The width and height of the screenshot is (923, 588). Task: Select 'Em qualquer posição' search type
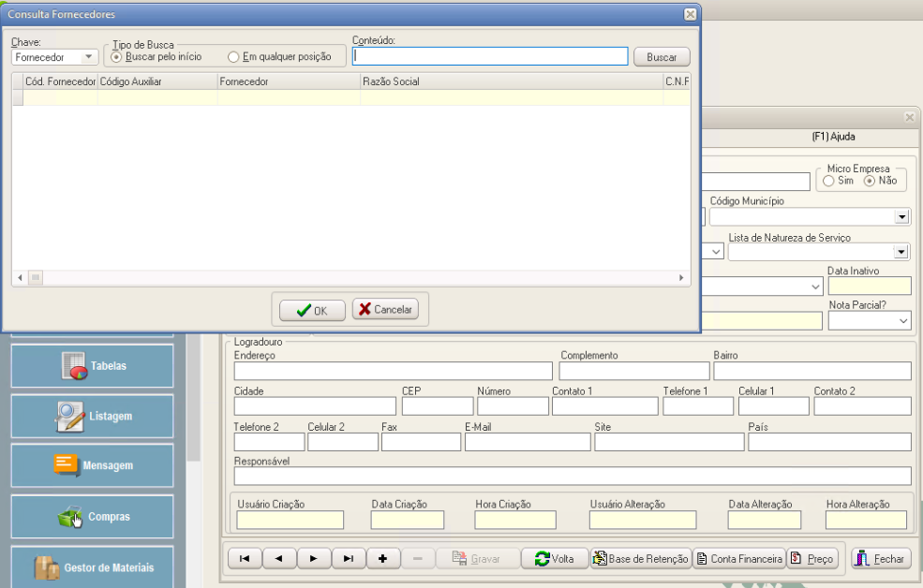coord(233,57)
